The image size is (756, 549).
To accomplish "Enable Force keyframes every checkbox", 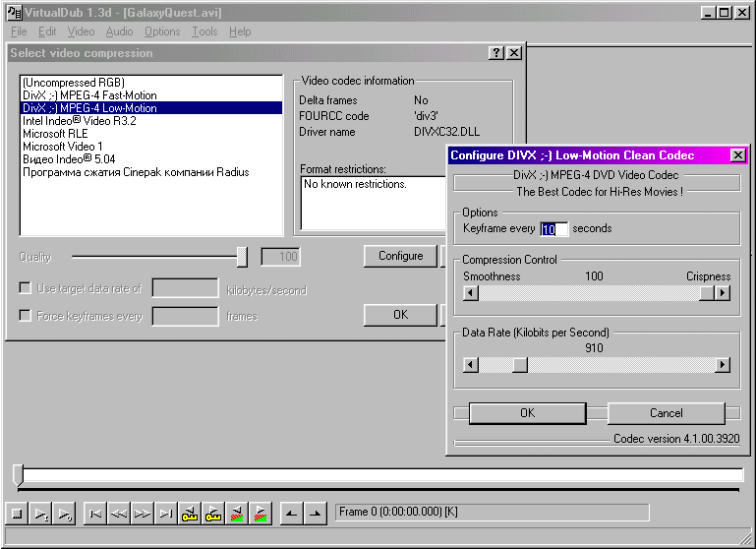I will click(25, 316).
